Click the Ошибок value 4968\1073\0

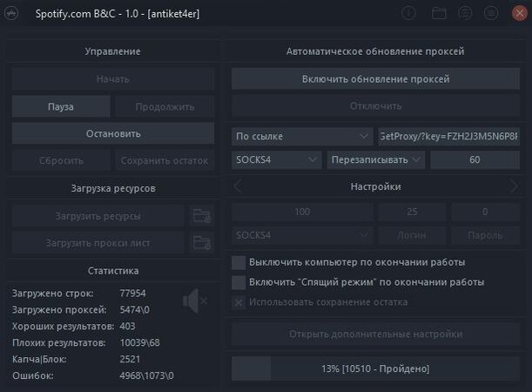(x=146, y=375)
